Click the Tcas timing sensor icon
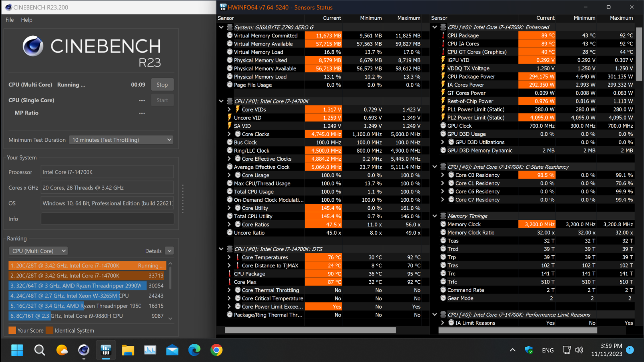 point(443,240)
